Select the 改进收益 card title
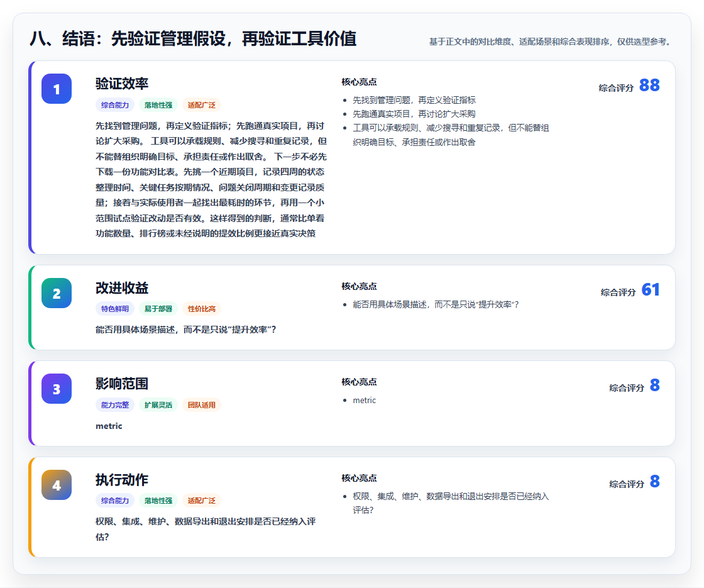The height and width of the screenshot is (588, 704). [122, 288]
